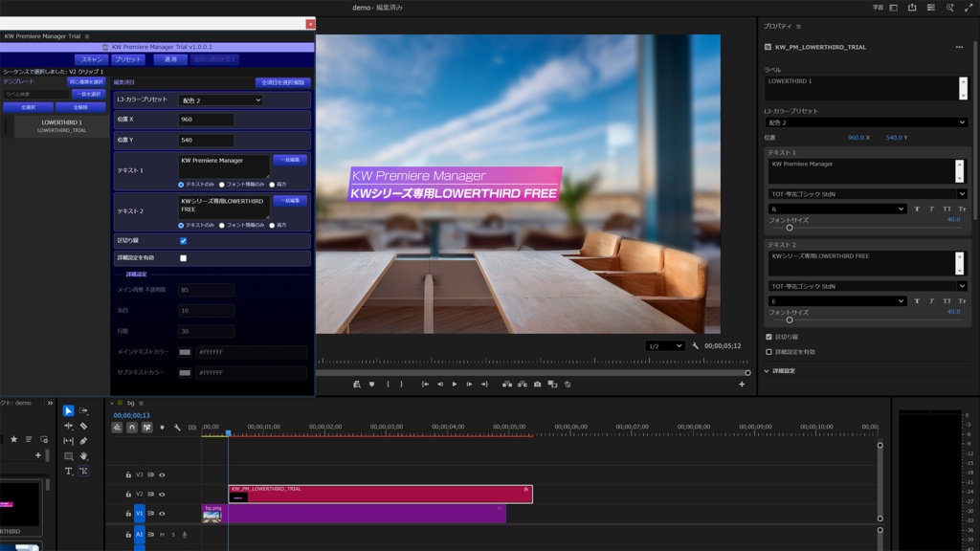Screen dimensions: 980x551
Task: Toggle 区切り線 checkbox in Properties panel
Action: pos(768,337)
